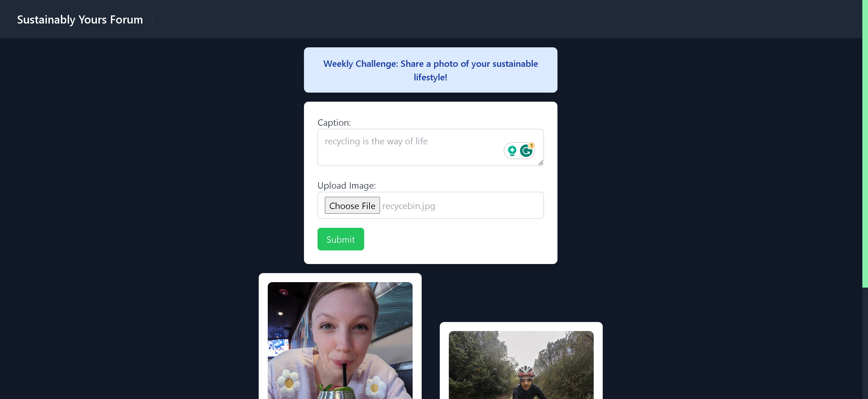Open the Sustainably Yours Forum home title

coord(80,19)
